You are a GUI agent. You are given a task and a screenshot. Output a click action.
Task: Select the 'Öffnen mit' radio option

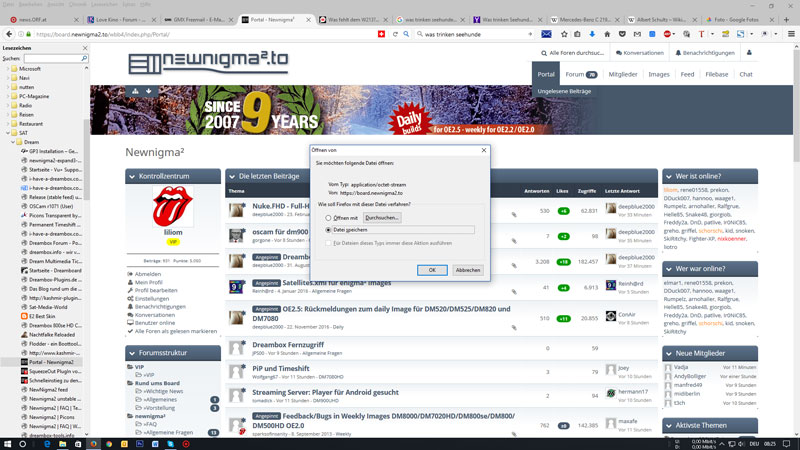328,217
